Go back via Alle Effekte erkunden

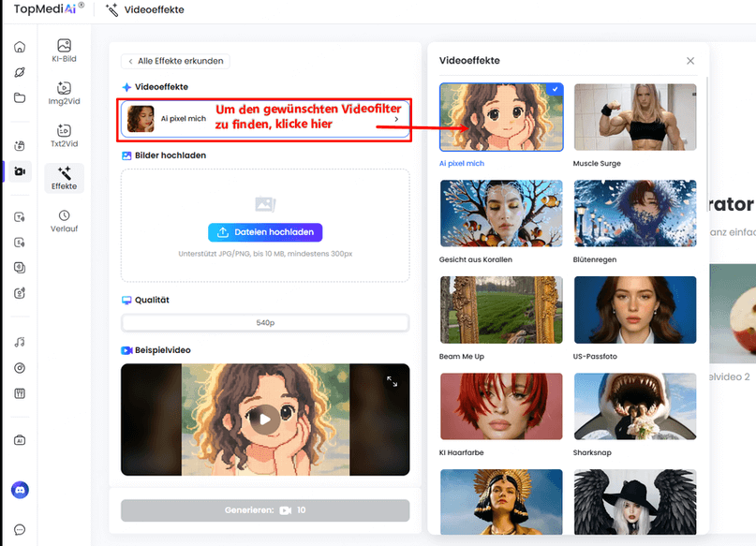tap(176, 61)
